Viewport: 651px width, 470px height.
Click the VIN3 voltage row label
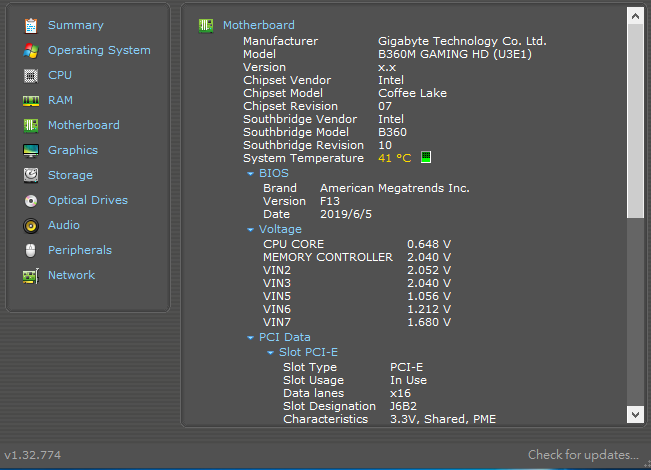click(x=277, y=283)
